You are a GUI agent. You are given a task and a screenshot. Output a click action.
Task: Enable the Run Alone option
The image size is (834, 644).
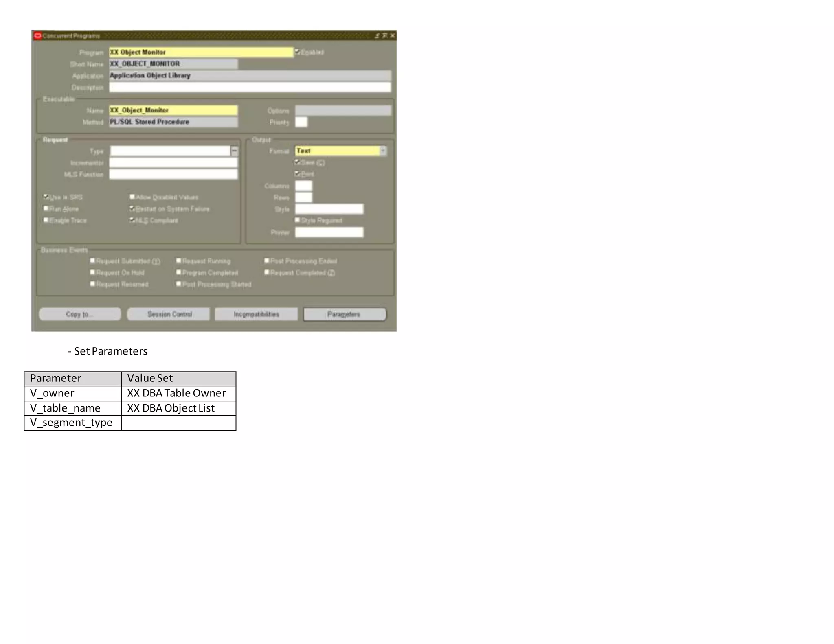tap(46, 208)
